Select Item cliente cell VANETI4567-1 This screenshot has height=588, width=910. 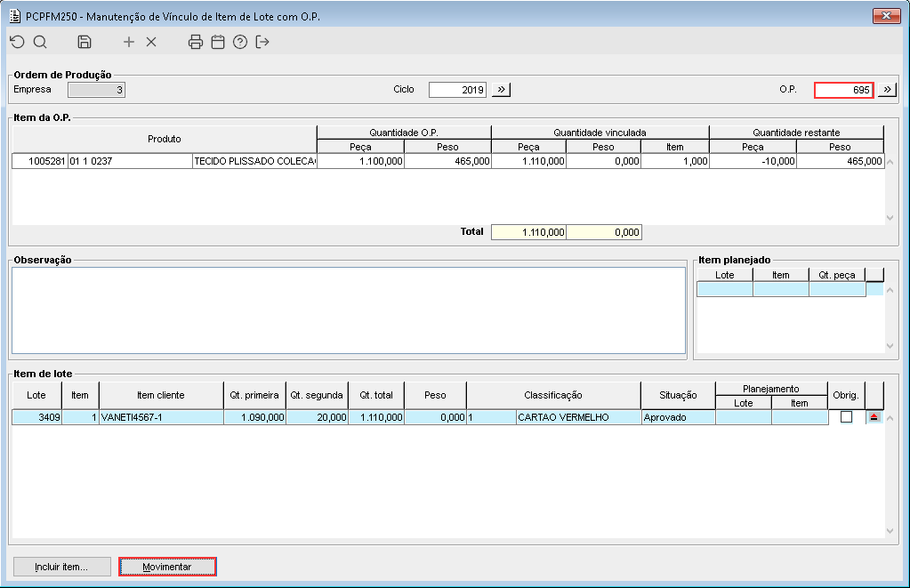(x=161, y=417)
